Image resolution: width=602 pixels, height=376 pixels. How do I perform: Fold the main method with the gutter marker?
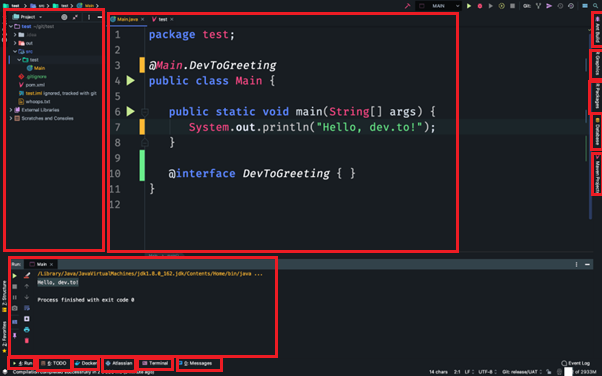pos(145,112)
